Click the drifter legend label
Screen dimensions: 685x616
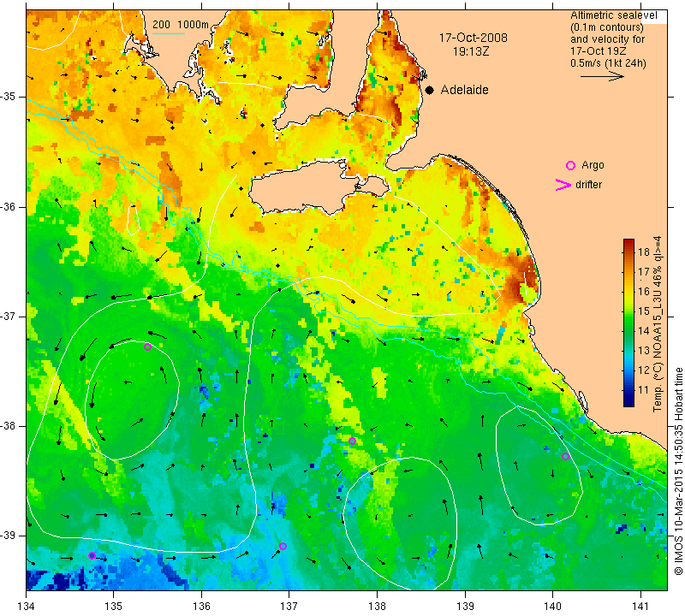(x=588, y=185)
